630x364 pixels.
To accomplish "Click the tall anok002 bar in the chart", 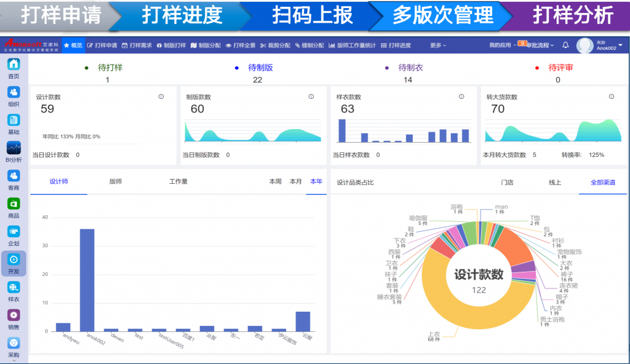I will 87,280.
